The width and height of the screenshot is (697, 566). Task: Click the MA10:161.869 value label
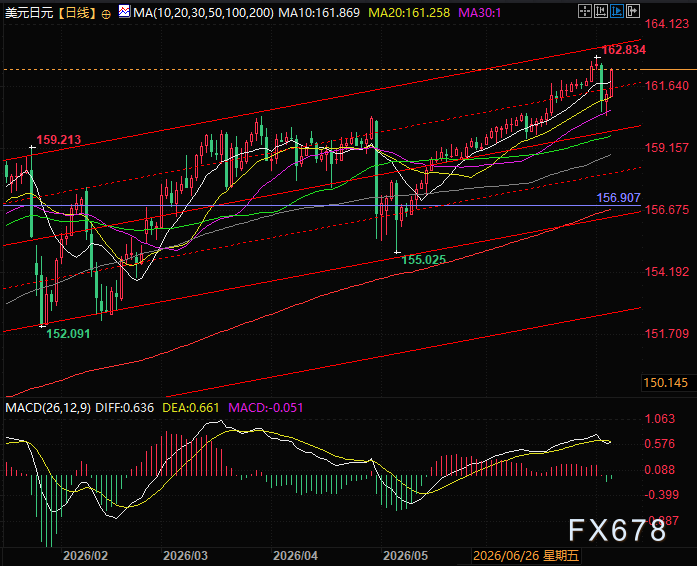(x=319, y=12)
